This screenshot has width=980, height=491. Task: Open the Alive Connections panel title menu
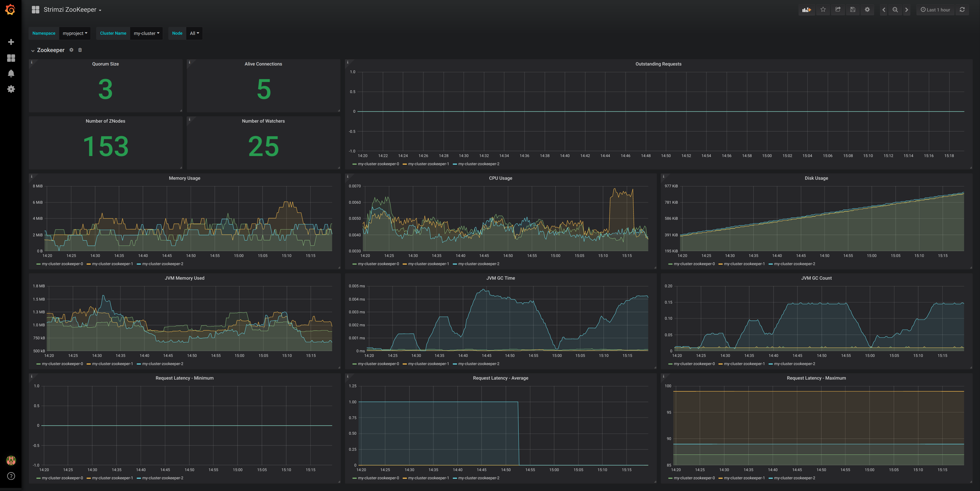point(263,64)
